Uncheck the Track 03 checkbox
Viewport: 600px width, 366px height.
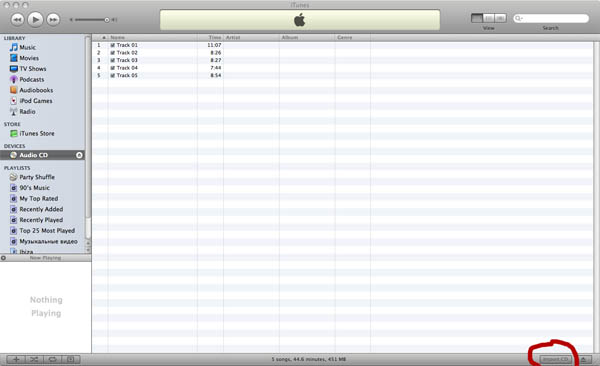point(112,60)
